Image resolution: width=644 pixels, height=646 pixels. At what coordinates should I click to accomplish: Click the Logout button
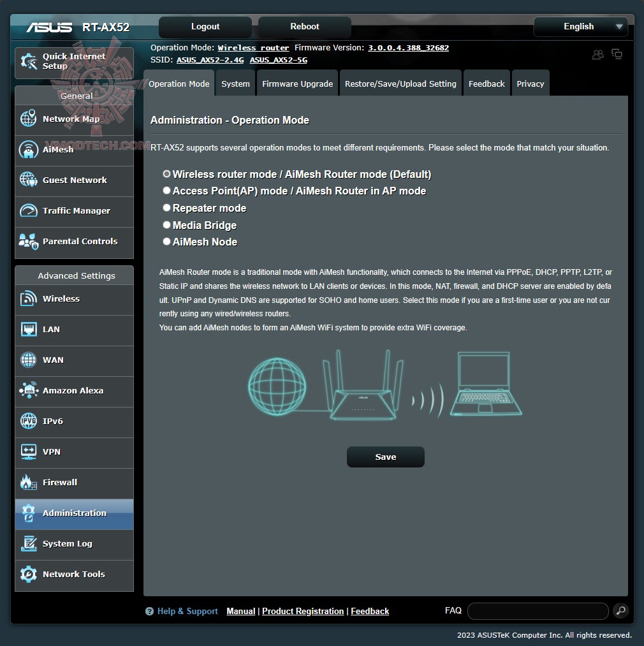pos(205,27)
